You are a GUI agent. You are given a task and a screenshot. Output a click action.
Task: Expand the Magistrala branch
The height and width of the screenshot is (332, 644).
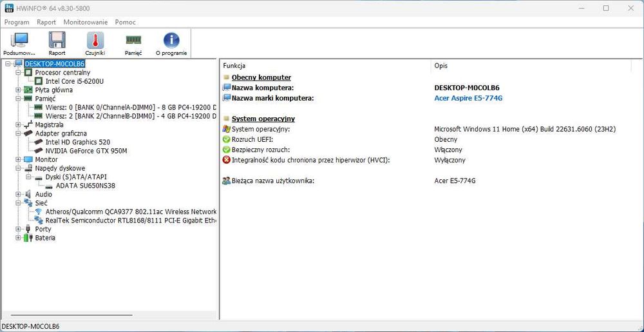tap(18, 124)
